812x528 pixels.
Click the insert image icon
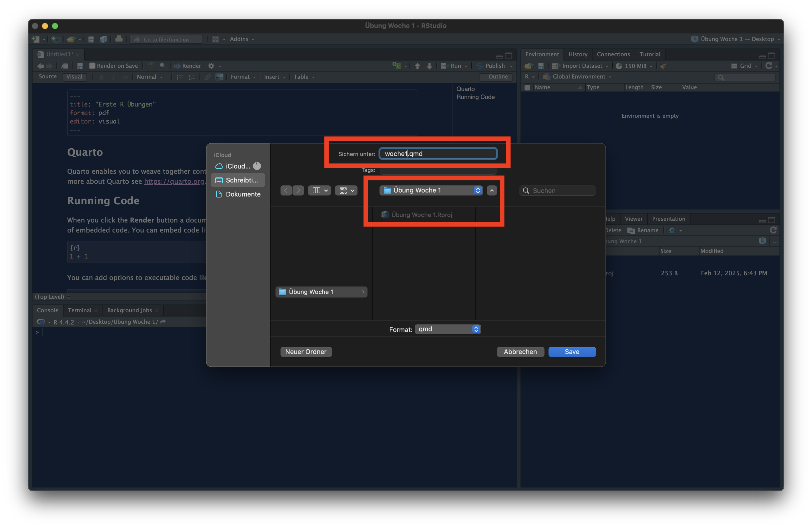(x=219, y=77)
